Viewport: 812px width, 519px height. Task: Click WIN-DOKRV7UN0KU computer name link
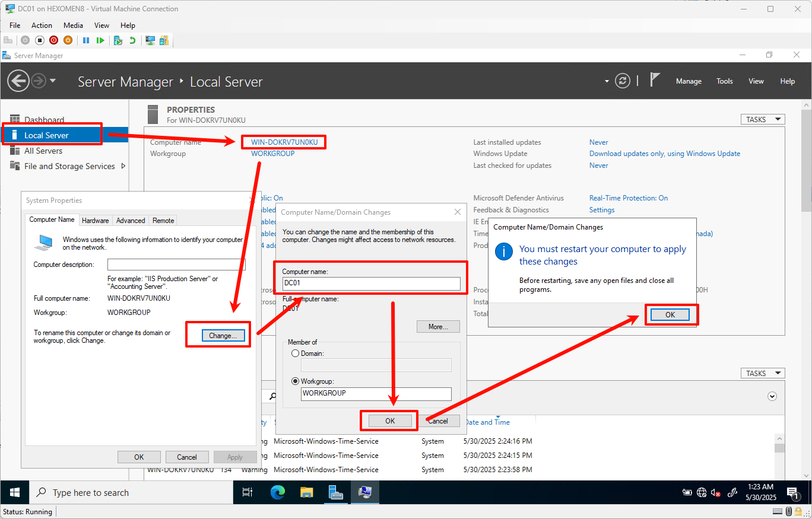tap(284, 142)
